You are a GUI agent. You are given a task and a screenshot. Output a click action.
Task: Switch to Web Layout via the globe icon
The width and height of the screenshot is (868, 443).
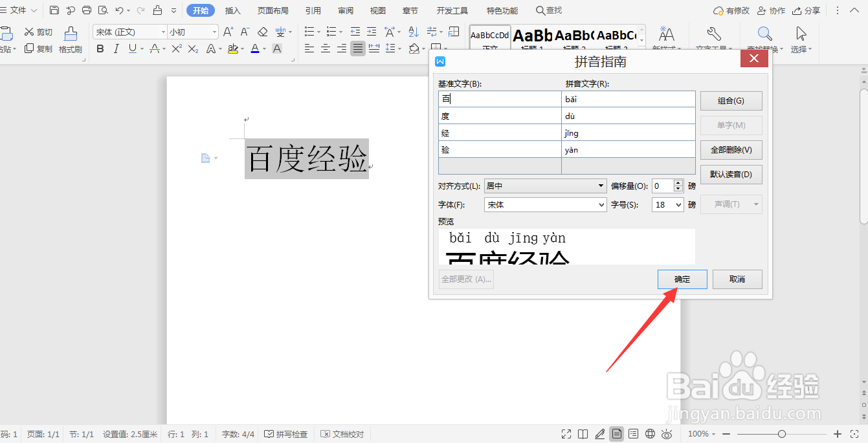[x=651, y=433]
